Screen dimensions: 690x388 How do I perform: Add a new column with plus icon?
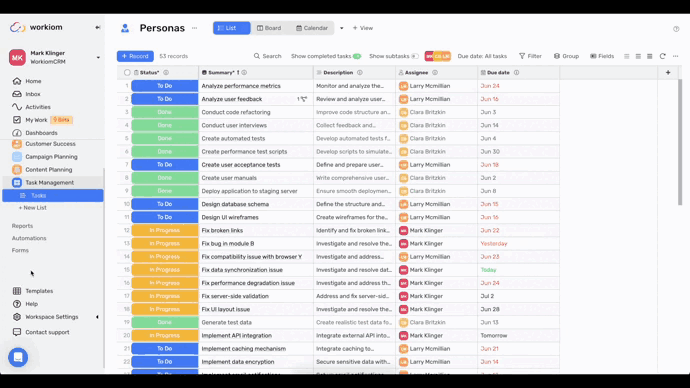tap(668, 73)
